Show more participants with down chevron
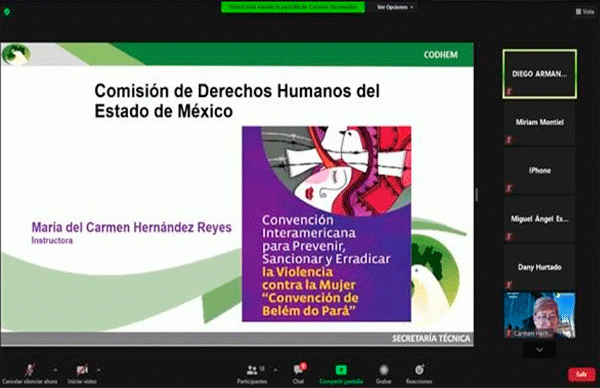This screenshot has height=388, width=600. 540,350
